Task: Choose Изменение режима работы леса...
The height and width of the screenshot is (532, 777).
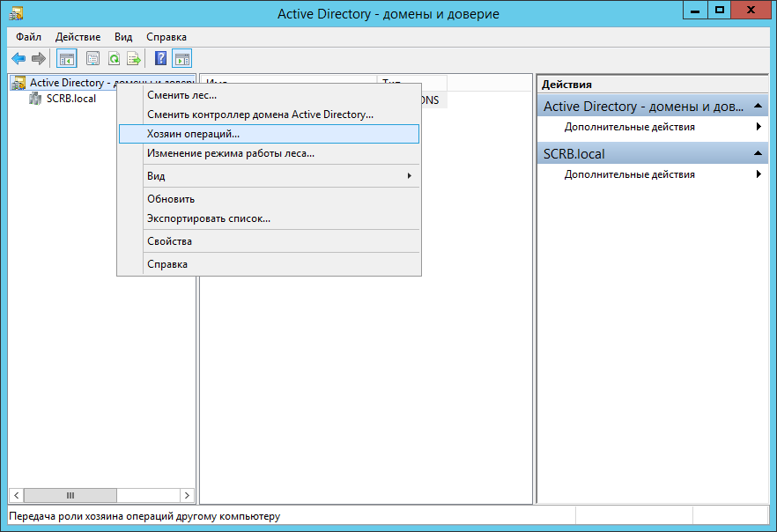Action: point(230,153)
